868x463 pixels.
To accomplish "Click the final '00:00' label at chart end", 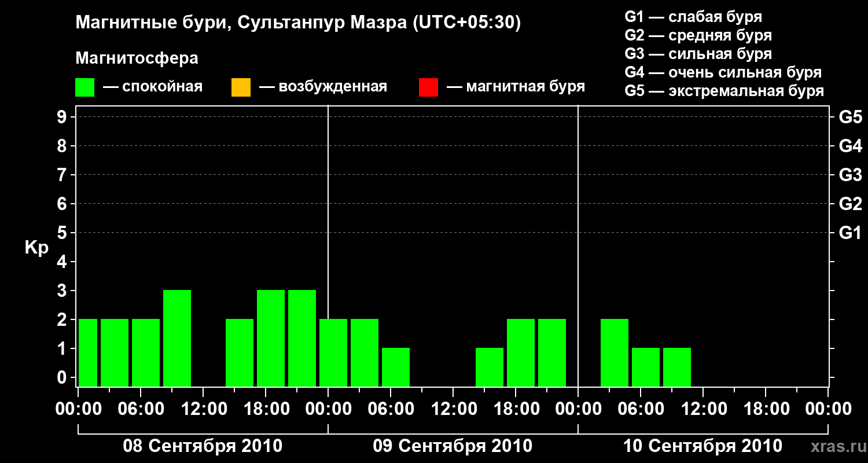I will pos(828,409).
